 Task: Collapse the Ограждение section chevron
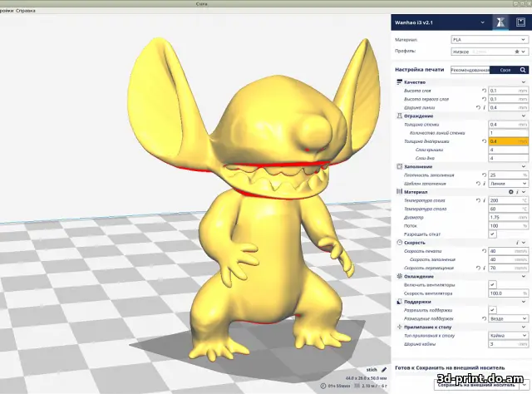[x=524, y=116]
